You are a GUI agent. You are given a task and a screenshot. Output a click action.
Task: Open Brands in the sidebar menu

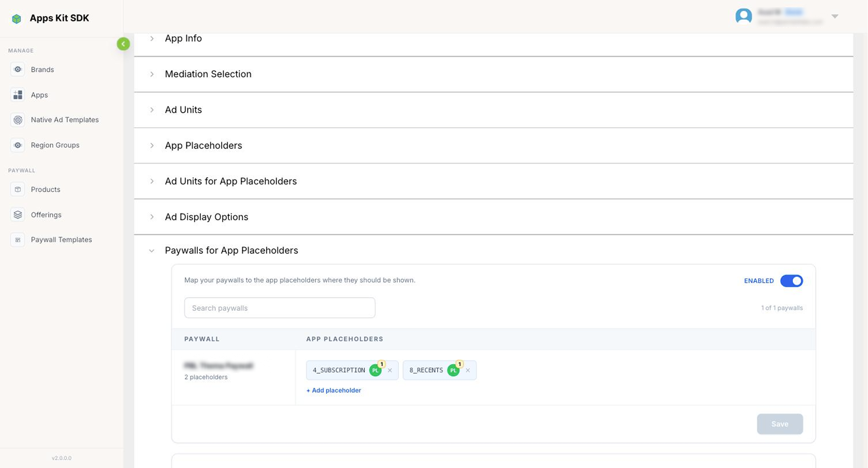43,70
